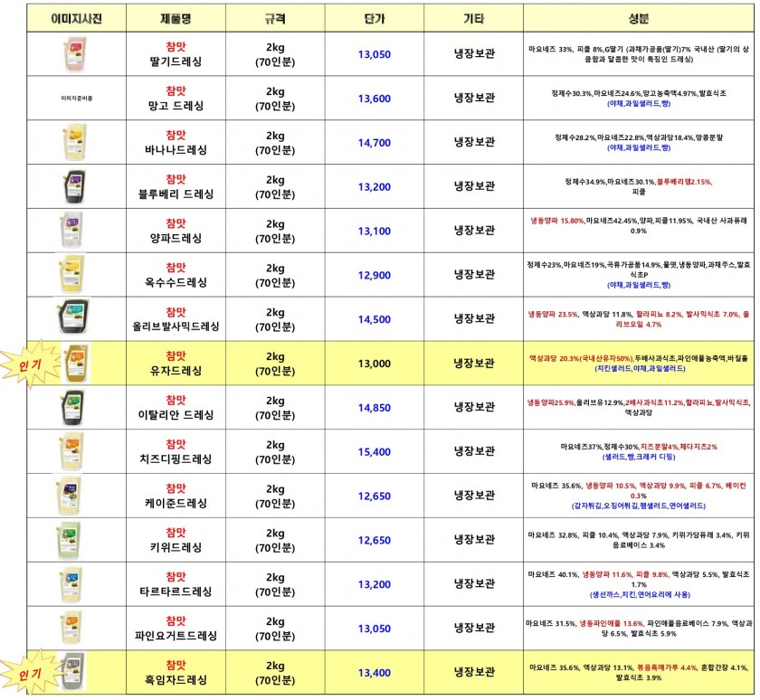Image resolution: width=760 pixels, height=700 pixels.
Task: Click the 블루베리 드레싱 product image
Action: [x=74, y=186]
